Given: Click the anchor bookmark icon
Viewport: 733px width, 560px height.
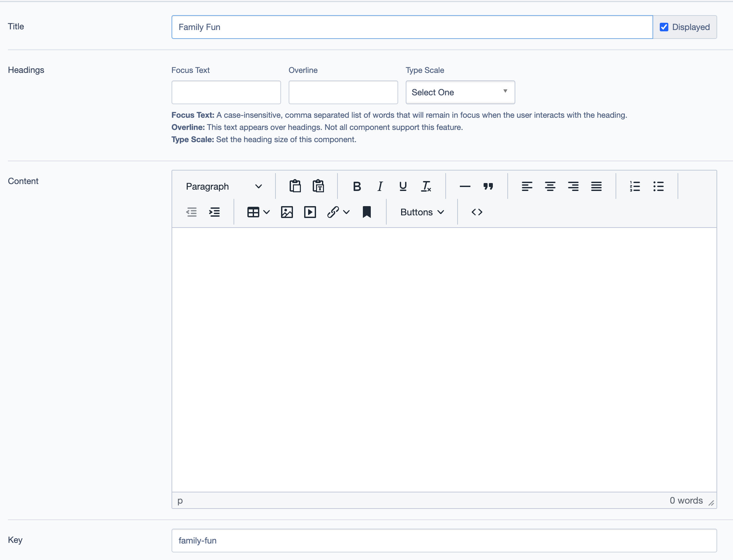Looking at the screenshot, I should coord(367,212).
